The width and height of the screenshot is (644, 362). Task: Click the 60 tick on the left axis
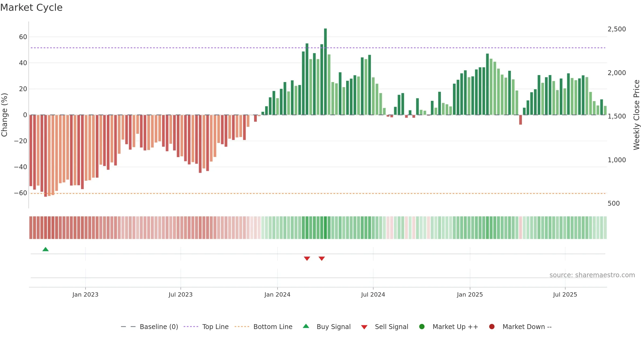pyautogui.click(x=23, y=37)
